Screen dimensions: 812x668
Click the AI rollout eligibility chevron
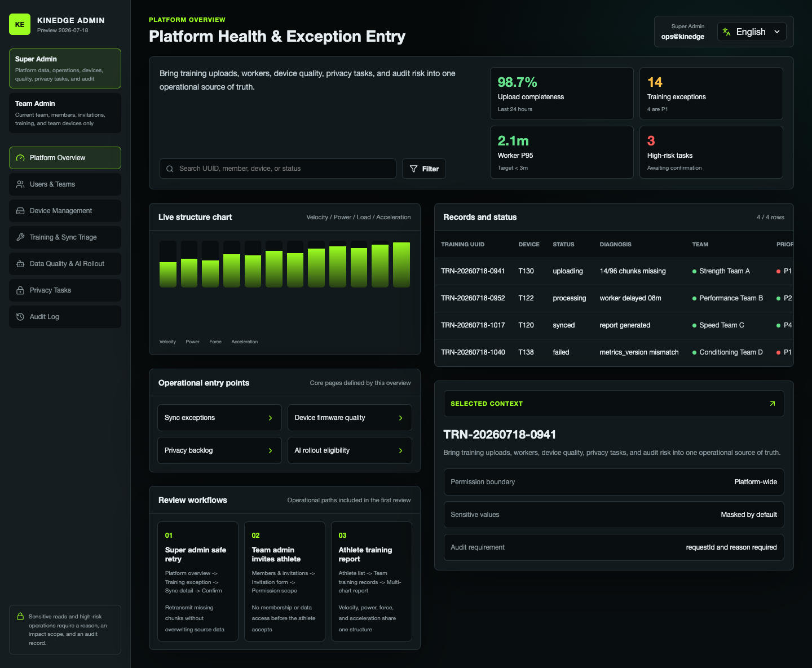tap(400, 450)
